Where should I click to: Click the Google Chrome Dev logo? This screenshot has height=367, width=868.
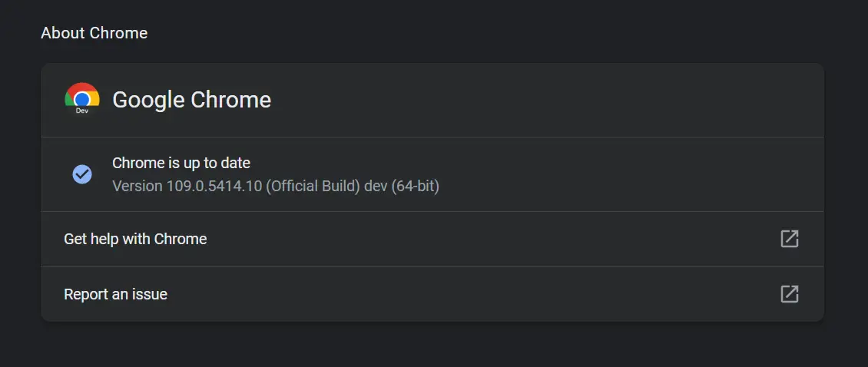[x=82, y=98]
